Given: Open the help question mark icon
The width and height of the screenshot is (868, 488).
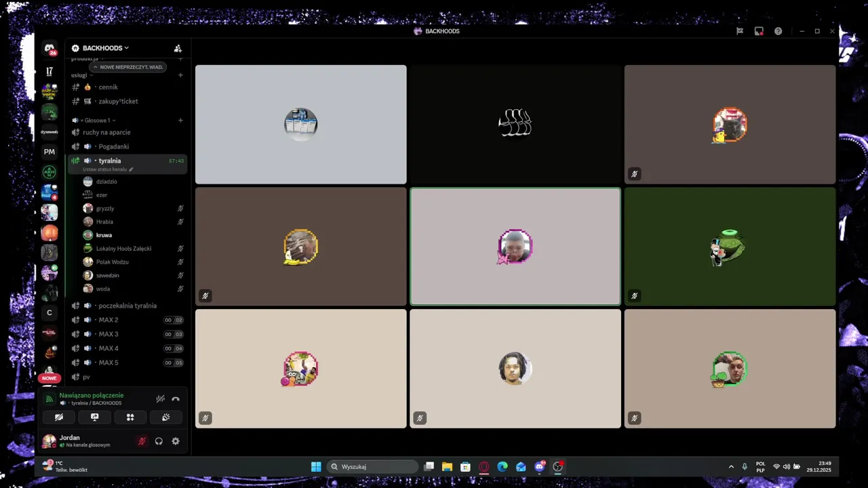Looking at the screenshot, I should (x=778, y=31).
